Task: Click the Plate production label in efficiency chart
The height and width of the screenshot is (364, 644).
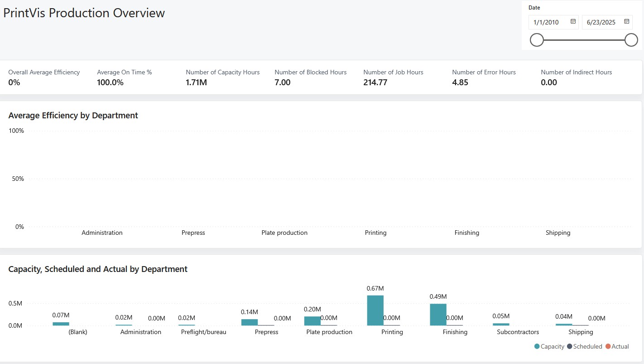Action: [284, 233]
